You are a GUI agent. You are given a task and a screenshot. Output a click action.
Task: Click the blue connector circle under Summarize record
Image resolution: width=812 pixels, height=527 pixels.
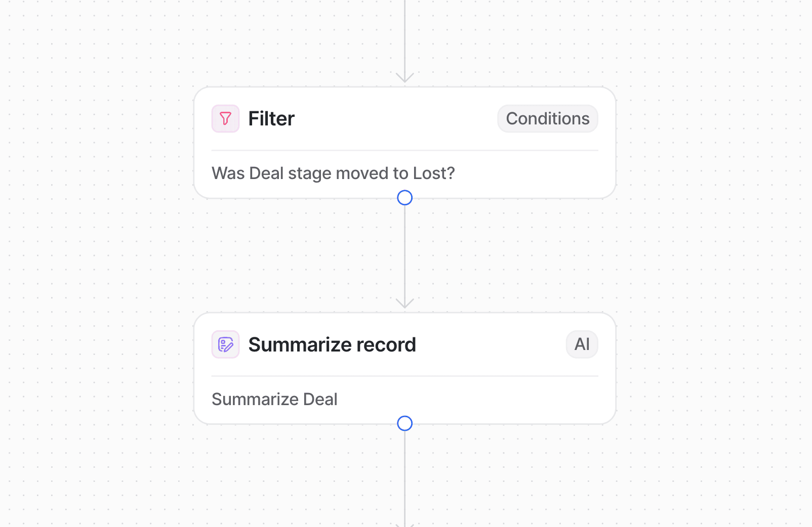(x=405, y=423)
